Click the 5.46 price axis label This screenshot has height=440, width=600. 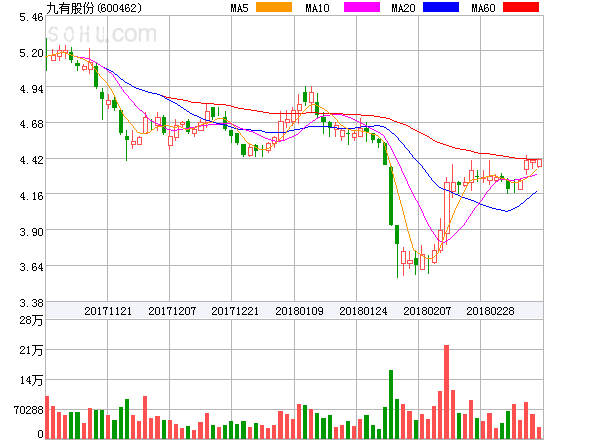[31, 17]
